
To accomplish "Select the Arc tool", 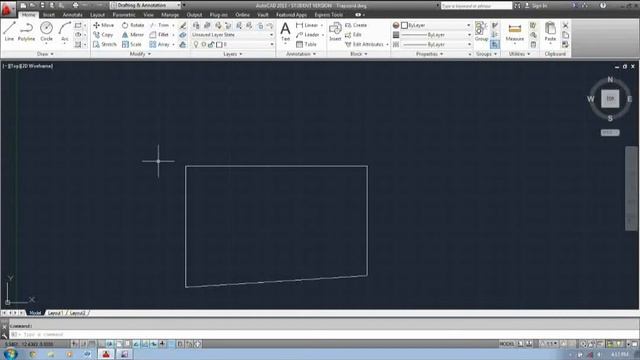I will [64, 31].
